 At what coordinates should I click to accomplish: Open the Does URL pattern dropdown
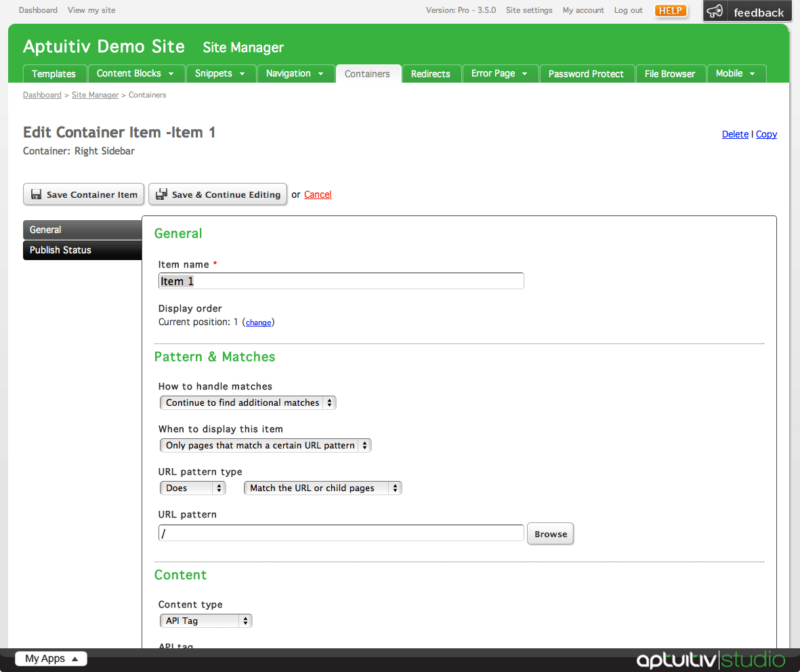pyautogui.click(x=193, y=488)
